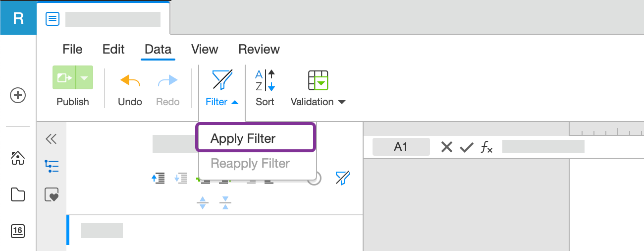Viewport: 644px width, 251px height.
Task: Click the A1 cell reference box
Action: tap(401, 147)
